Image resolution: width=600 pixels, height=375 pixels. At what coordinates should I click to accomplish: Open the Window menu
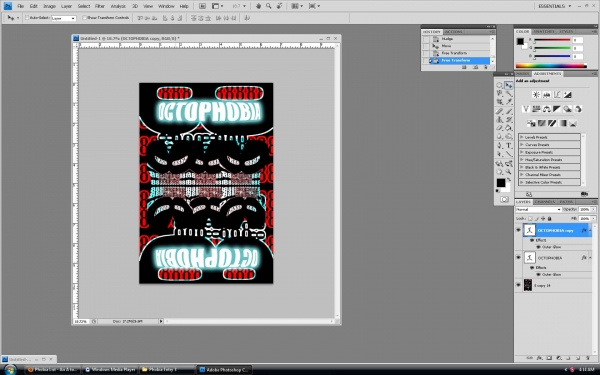click(166, 6)
